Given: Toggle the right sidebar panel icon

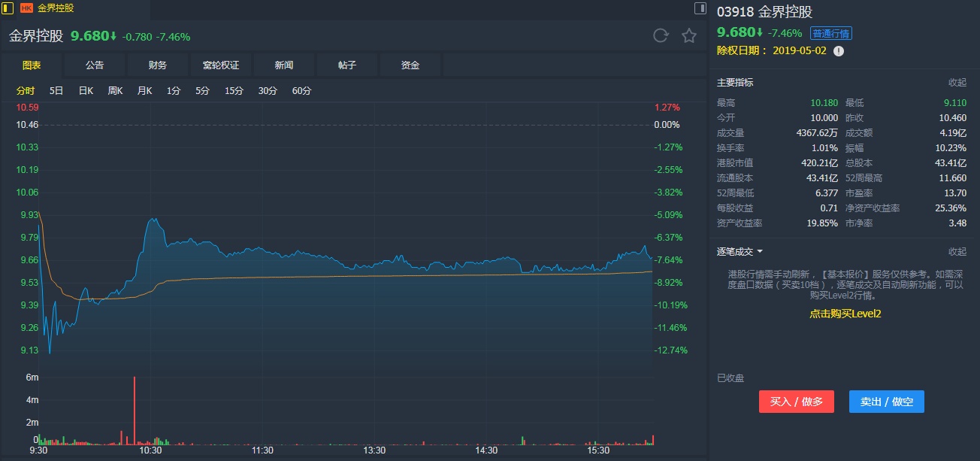Looking at the screenshot, I should point(700,8).
